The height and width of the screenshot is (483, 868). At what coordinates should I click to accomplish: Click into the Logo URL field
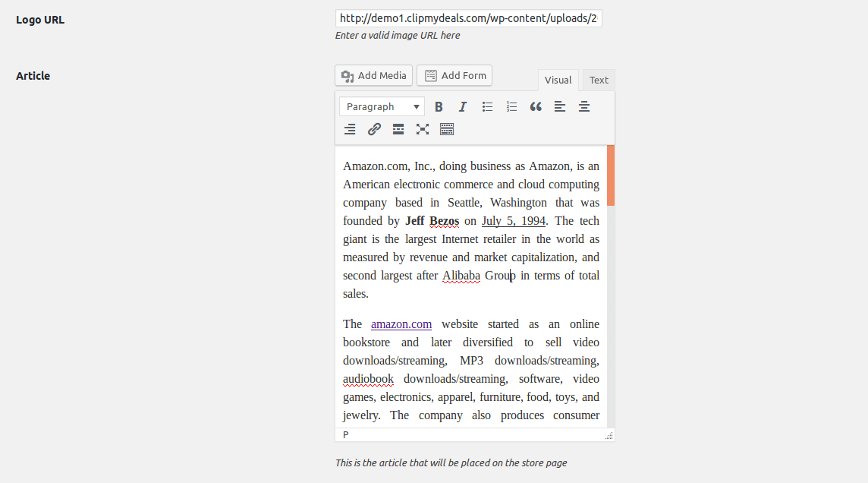point(468,18)
